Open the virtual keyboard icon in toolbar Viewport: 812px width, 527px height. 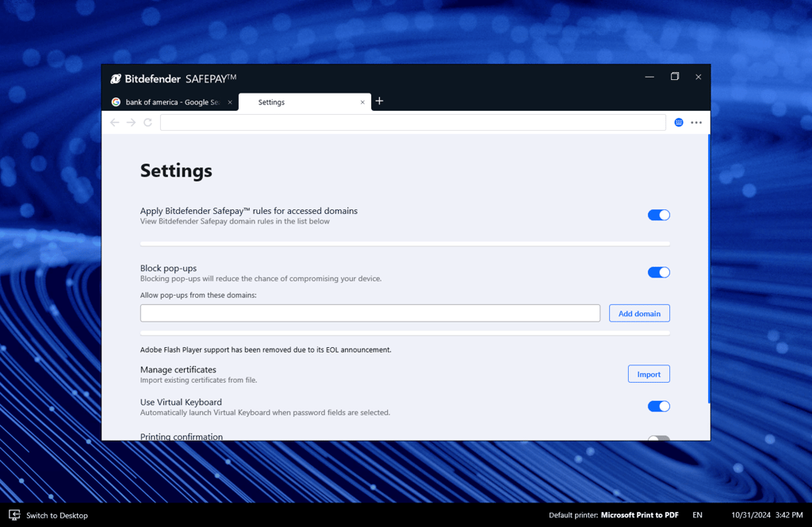point(679,122)
